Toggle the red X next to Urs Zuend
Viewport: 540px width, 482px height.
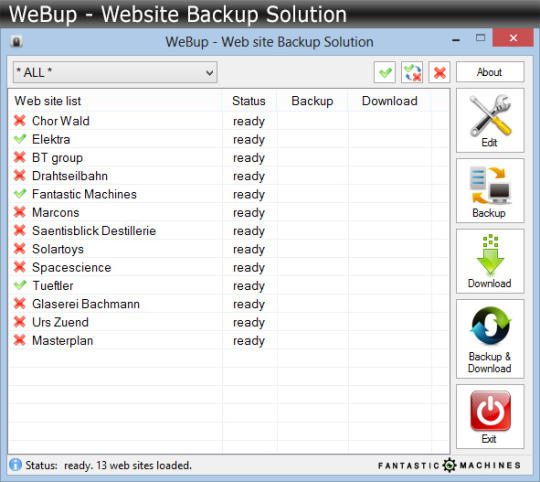(x=20, y=322)
